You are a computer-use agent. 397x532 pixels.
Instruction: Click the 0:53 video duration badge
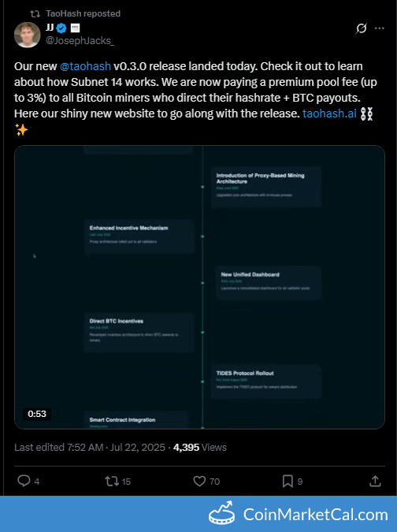point(37,414)
